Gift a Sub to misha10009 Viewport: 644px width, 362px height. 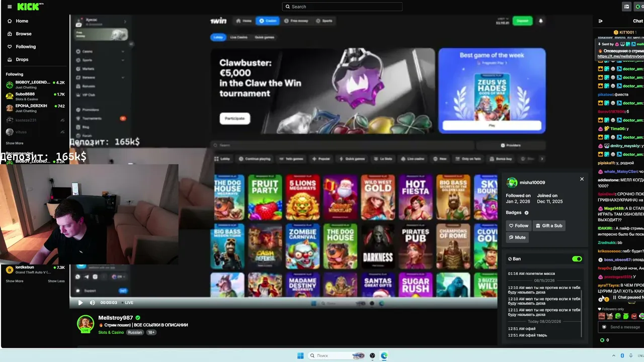pyautogui.click(x=549, y=226)
